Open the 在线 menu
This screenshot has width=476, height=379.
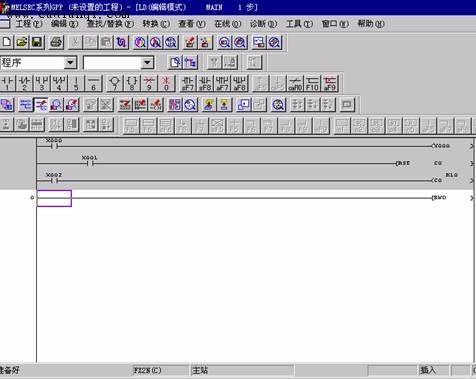coord(228,24)
